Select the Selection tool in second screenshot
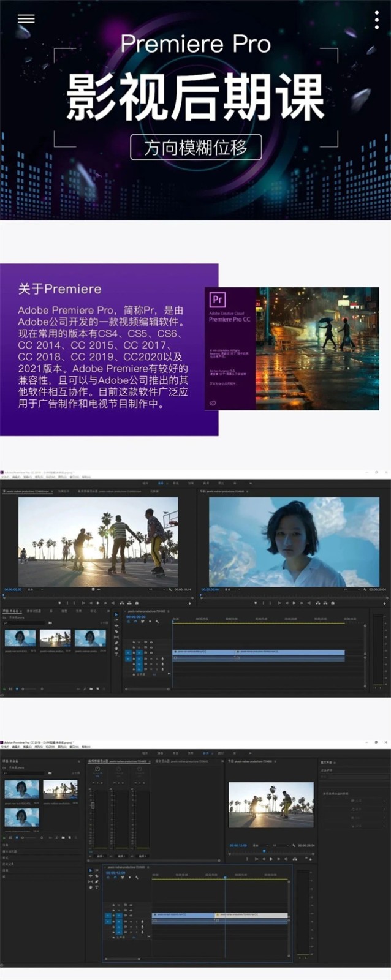The height and width of the screenshot is (980, 391). tap(90, 870)
